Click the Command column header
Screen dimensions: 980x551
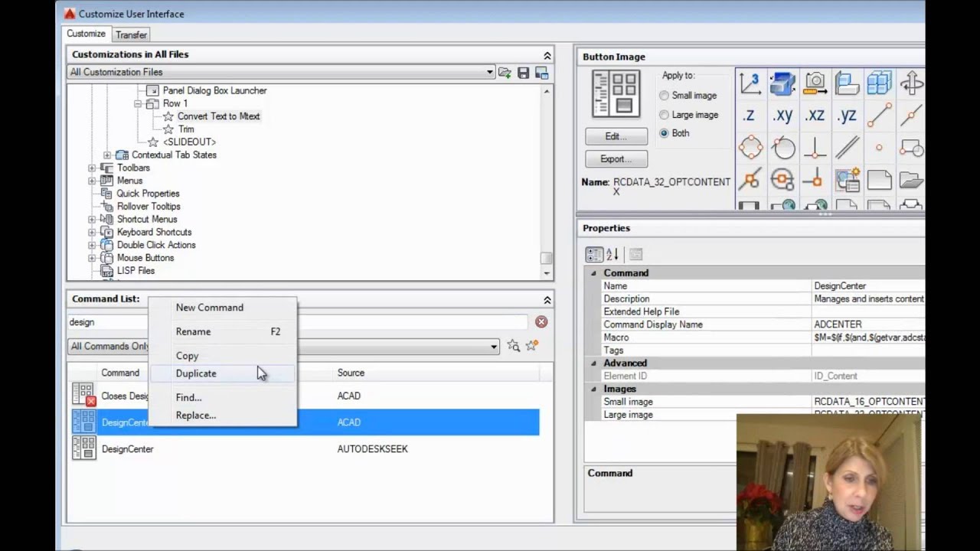(120, 373)
